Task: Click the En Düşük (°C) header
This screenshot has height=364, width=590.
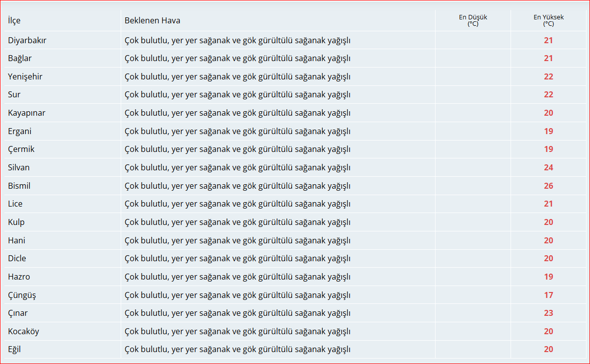Action: click(473, 20)
